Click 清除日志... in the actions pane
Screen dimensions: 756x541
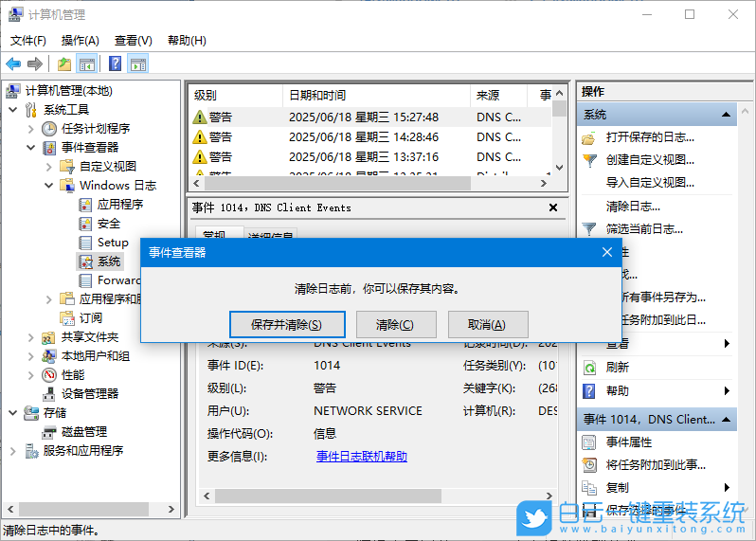point(633,207)
